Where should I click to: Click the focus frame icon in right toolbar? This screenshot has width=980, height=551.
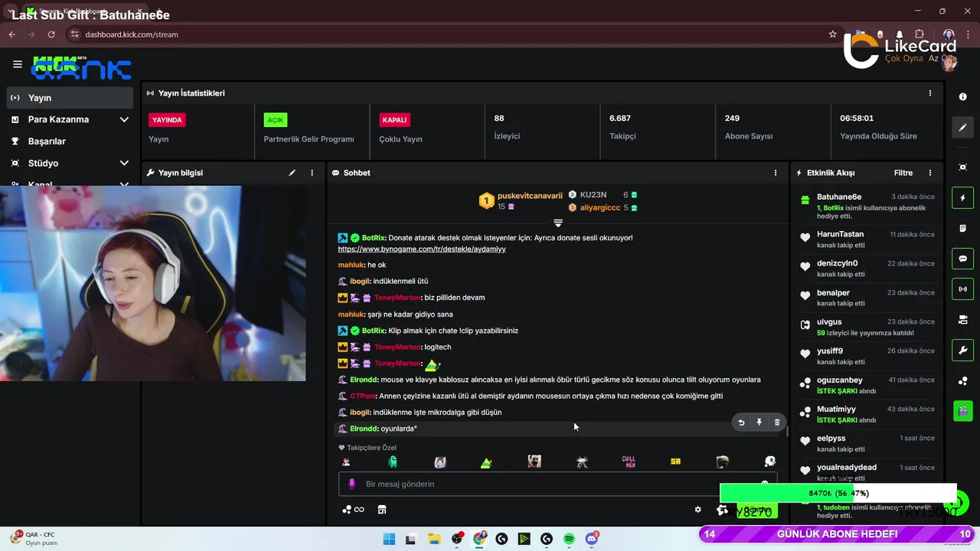tap(963, 167)
